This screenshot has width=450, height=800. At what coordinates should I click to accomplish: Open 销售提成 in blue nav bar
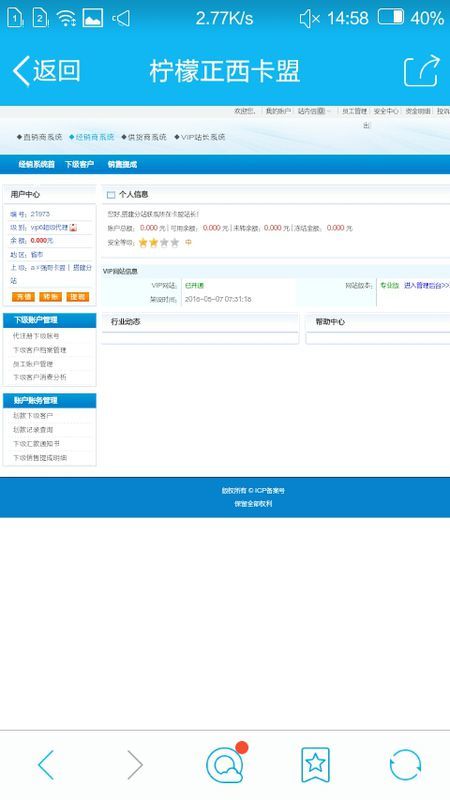pyautogui.click(x=122, y=164)
